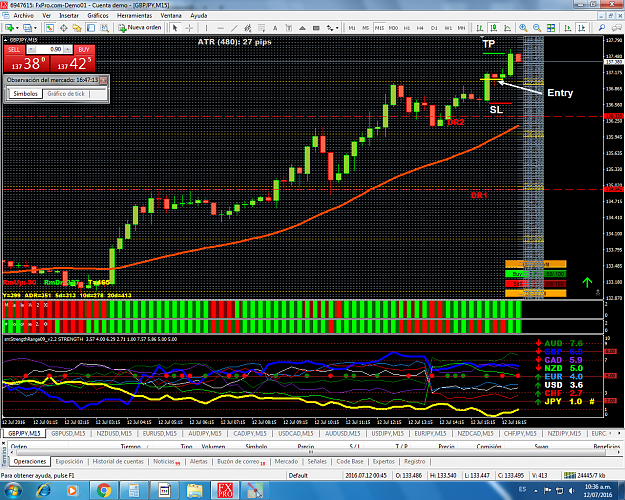Viewport: 625px width, 500px height.
Task: Show hidden system tray icons
Action: [x=536, y=490]
